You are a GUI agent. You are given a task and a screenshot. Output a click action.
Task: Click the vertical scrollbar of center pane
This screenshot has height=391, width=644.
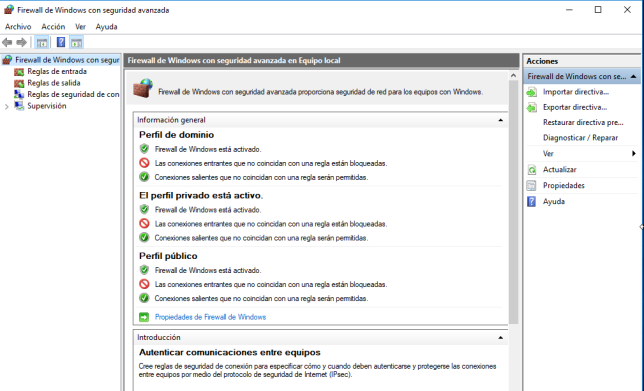(513, 201)
